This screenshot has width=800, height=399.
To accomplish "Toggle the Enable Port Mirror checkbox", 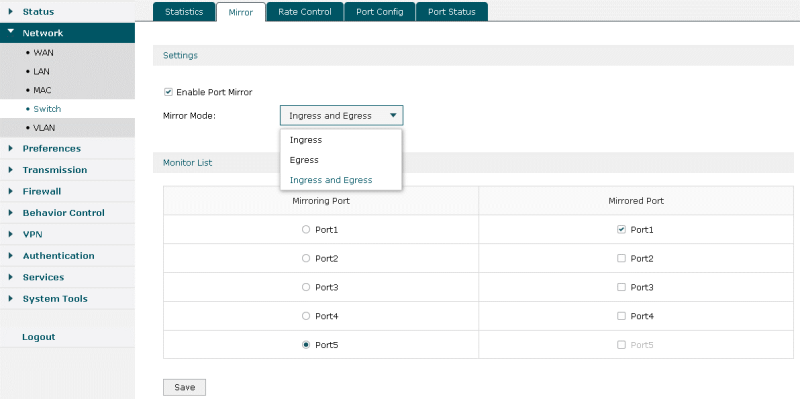I will tap(167, 92).
